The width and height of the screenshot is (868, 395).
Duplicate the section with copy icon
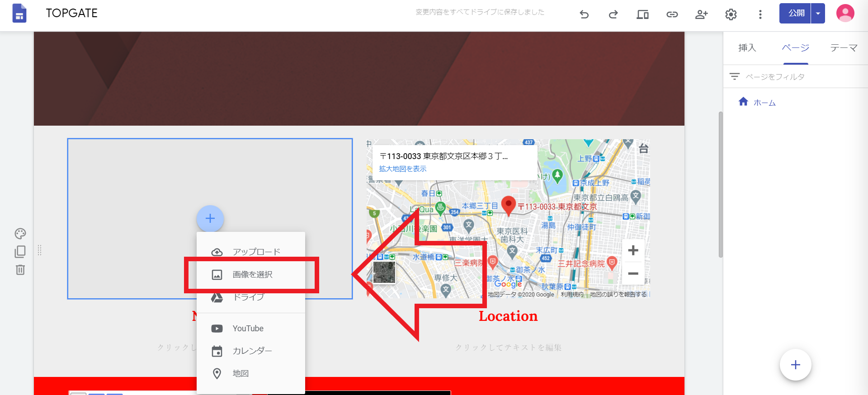pyautogui.click(x=20, y=252)
